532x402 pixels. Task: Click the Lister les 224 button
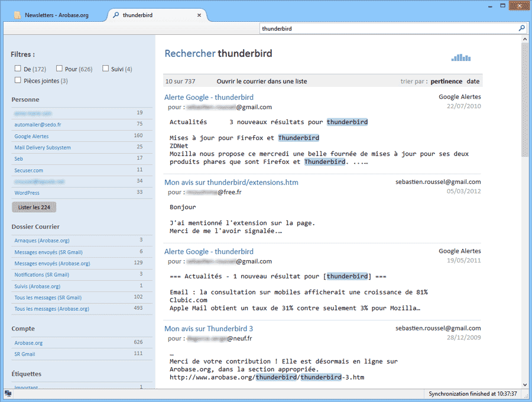point(34,207)
